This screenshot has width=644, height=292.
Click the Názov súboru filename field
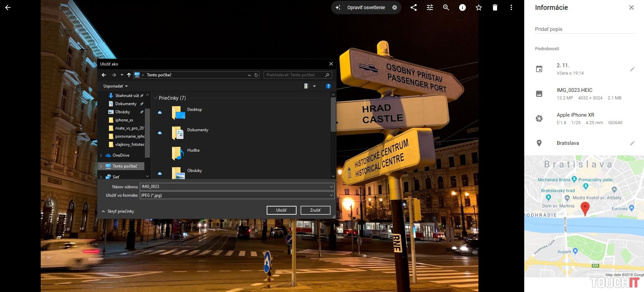tap(234, 187)
